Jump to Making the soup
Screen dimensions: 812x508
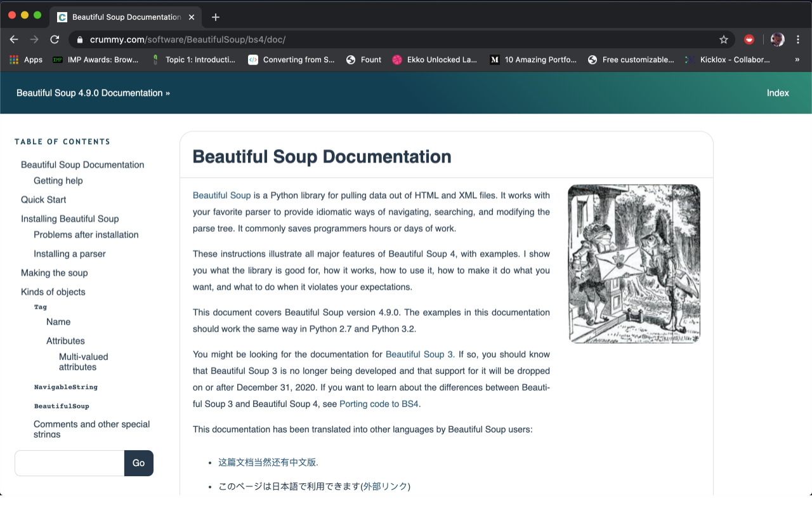point(55,272)
